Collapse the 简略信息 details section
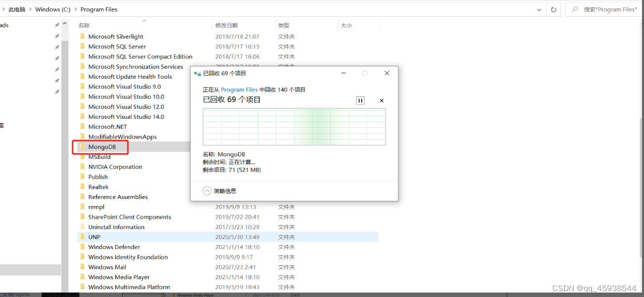644x297 pixels. (207, 191)
